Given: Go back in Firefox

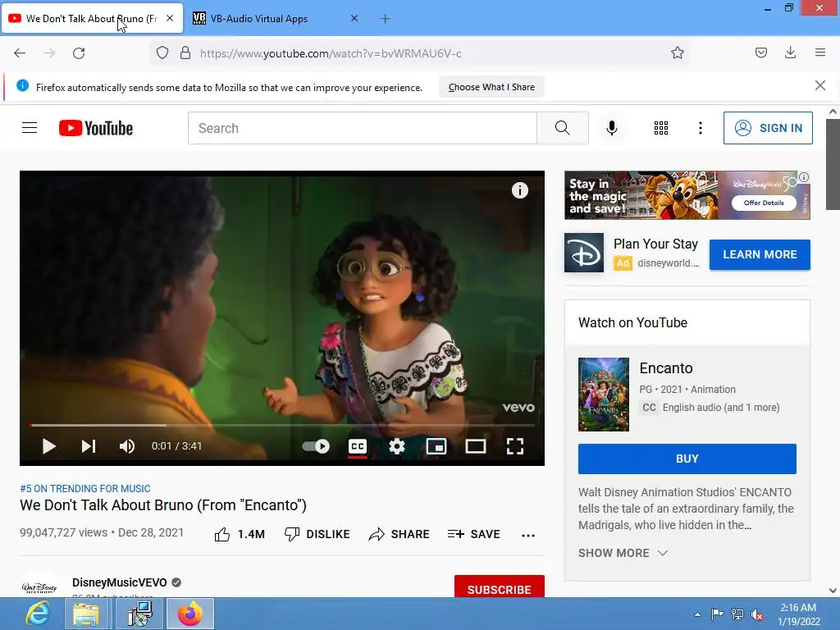Looking at the screenshot, I should pos(20,53).
